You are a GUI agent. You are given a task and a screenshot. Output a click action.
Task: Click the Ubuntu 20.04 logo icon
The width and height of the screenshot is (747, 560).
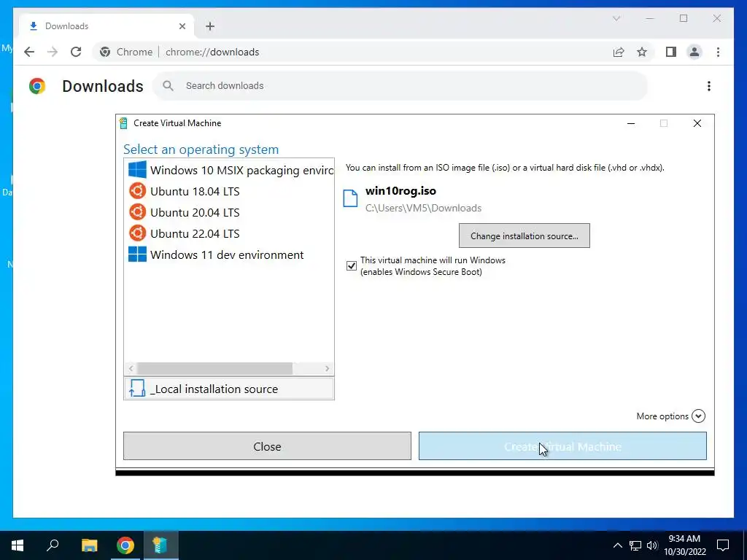point(137,212)
